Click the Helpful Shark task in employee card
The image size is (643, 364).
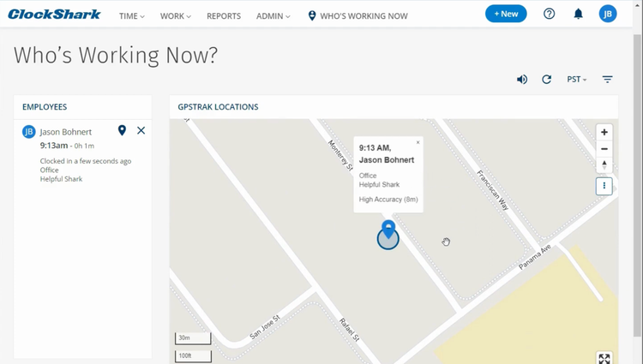[x=61, y=179]
